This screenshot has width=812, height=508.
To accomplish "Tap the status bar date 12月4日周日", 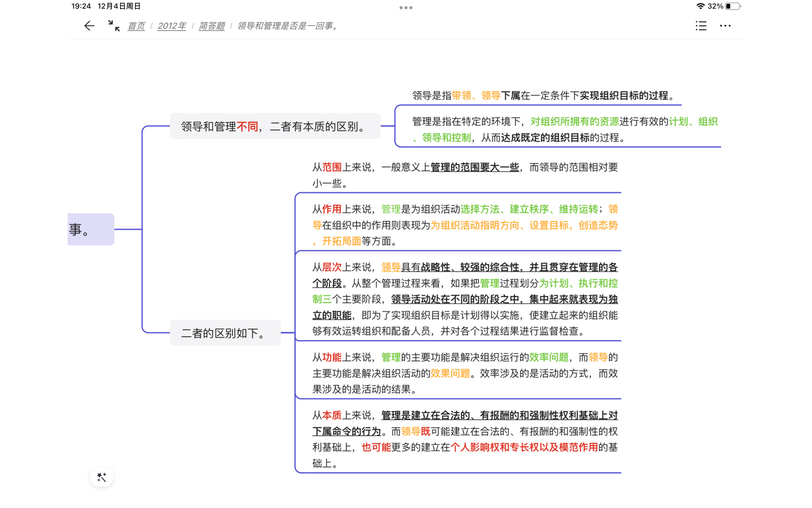I will (x=119, y=6).
